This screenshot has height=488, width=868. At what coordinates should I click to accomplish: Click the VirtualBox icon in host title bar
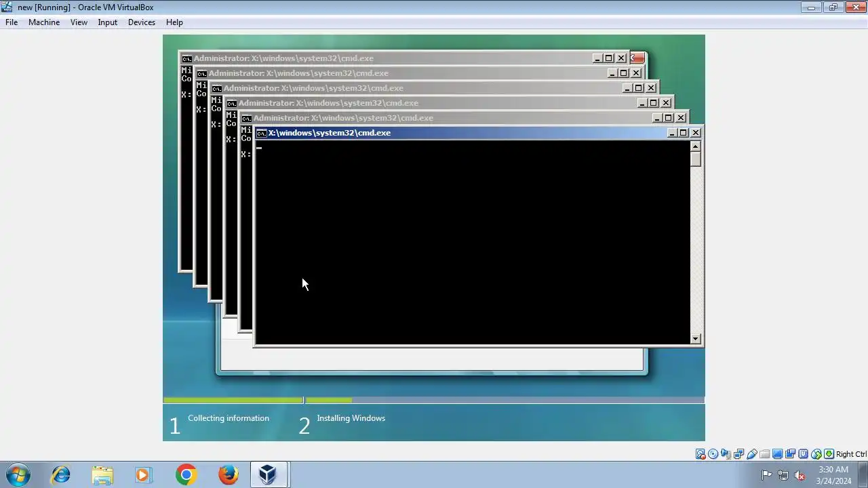pos(7,7)
